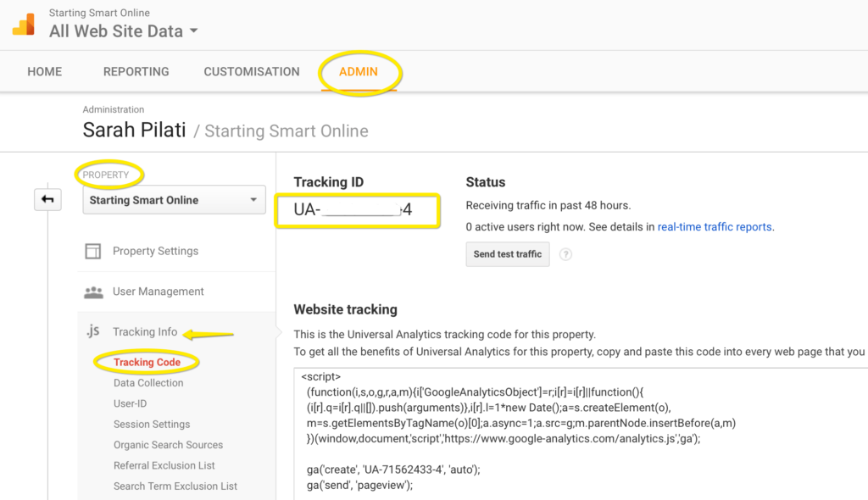Open the REPORTING tab
The width and height of the screenshot is (868, 500).
[x=136, y=71]
